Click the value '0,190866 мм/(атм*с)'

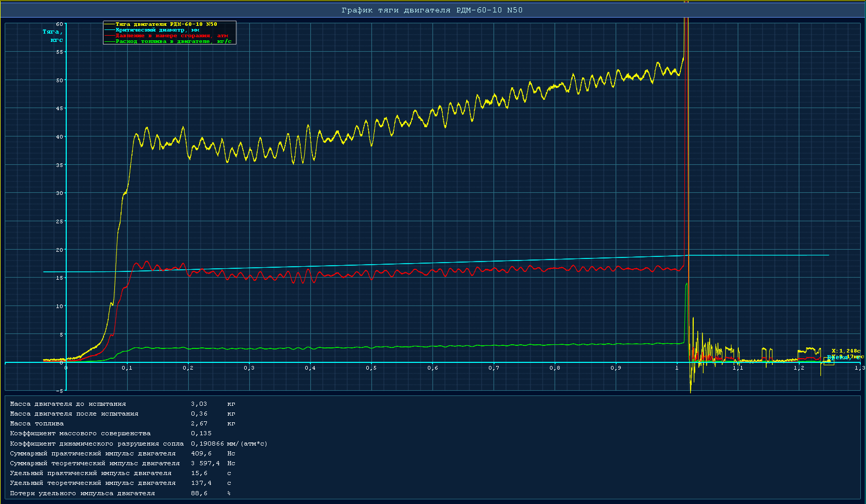(x=229, y=444)
